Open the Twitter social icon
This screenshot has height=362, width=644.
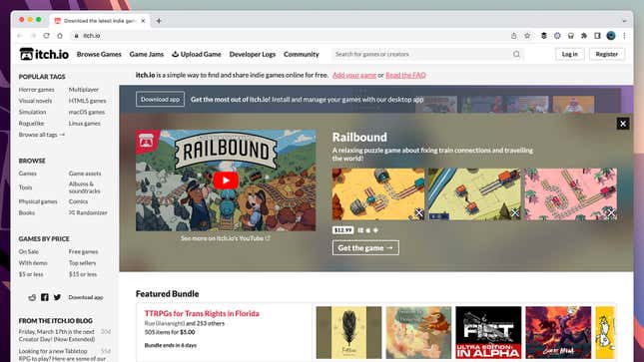[57, 297]
